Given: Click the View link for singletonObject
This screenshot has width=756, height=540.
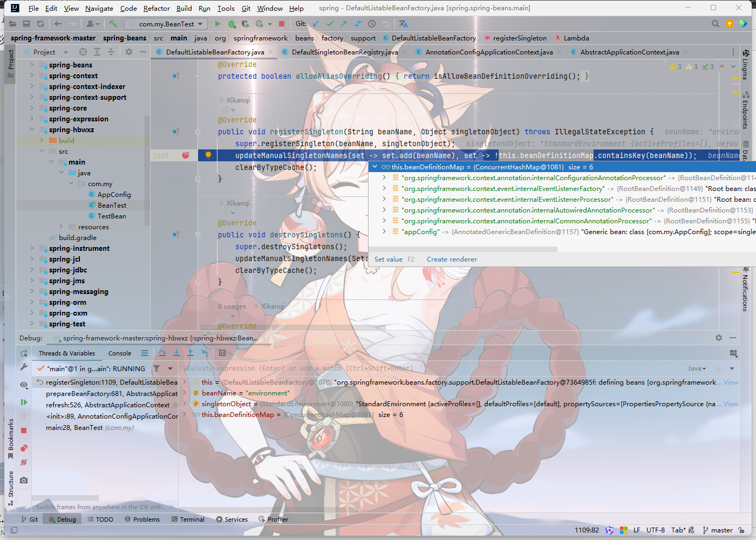Looking at the screenshot, I should (x=731, y=404).
